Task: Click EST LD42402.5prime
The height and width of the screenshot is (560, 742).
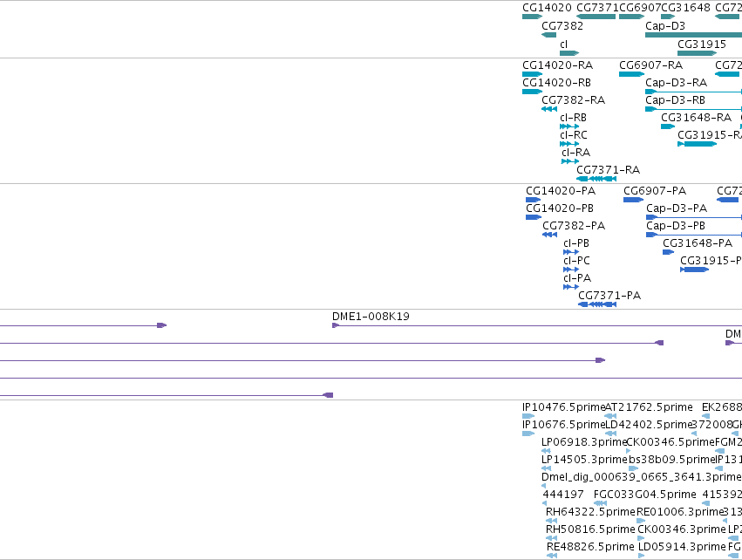Action: (649, 425)
